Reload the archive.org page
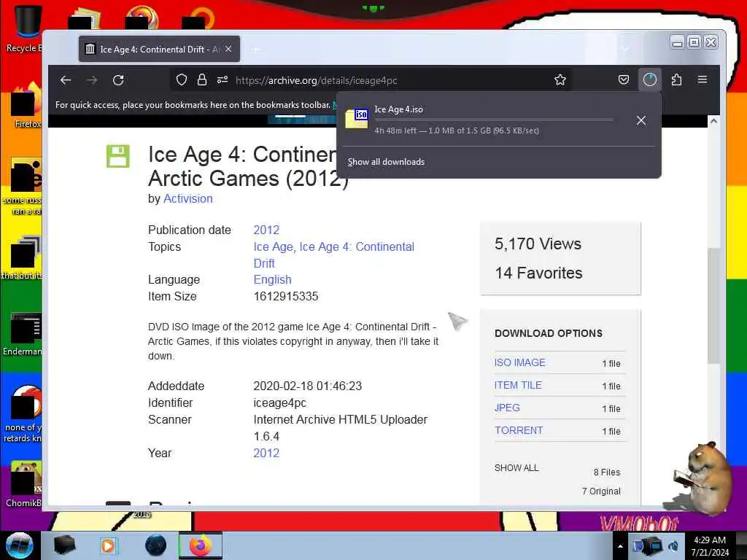The width and height of the screenshot is (747, 560). [118, 80]
